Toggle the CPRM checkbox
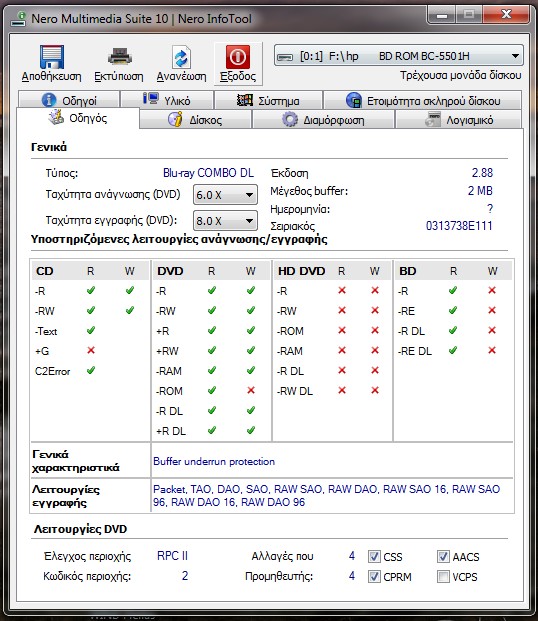Viewport: 538px width, 621px height. click(374, 576)
